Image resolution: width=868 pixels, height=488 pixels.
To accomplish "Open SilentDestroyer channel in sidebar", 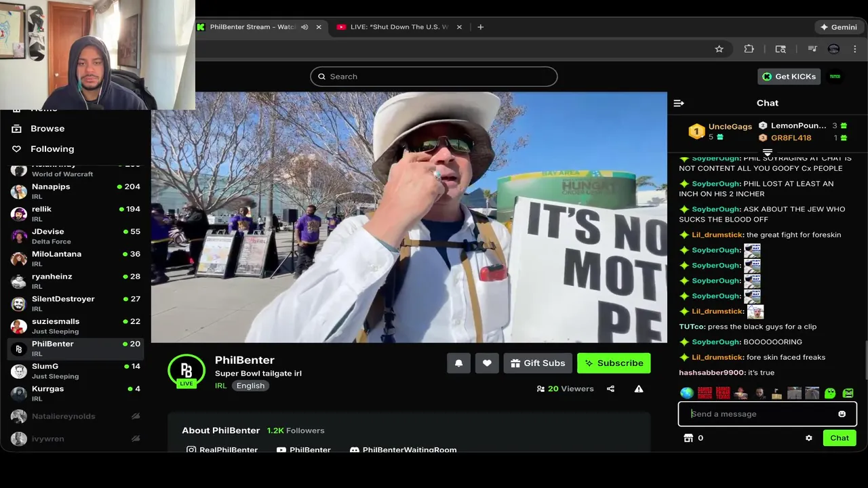I will (x=76, y=303).
